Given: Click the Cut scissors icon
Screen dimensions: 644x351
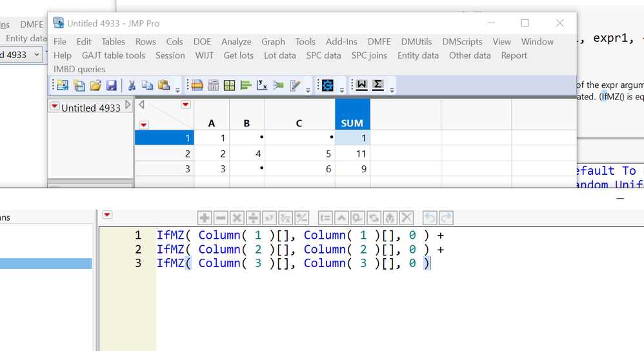Looking at the screenshot, I should pyautogui.click(x=132, y=85).
